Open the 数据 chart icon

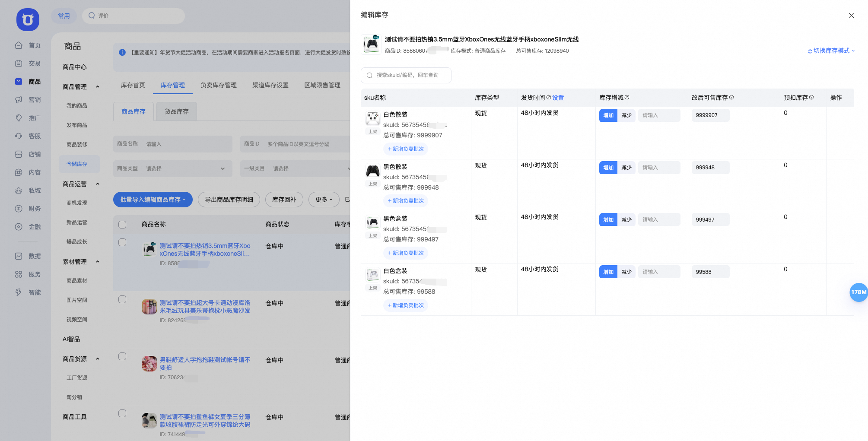[19, 256]
